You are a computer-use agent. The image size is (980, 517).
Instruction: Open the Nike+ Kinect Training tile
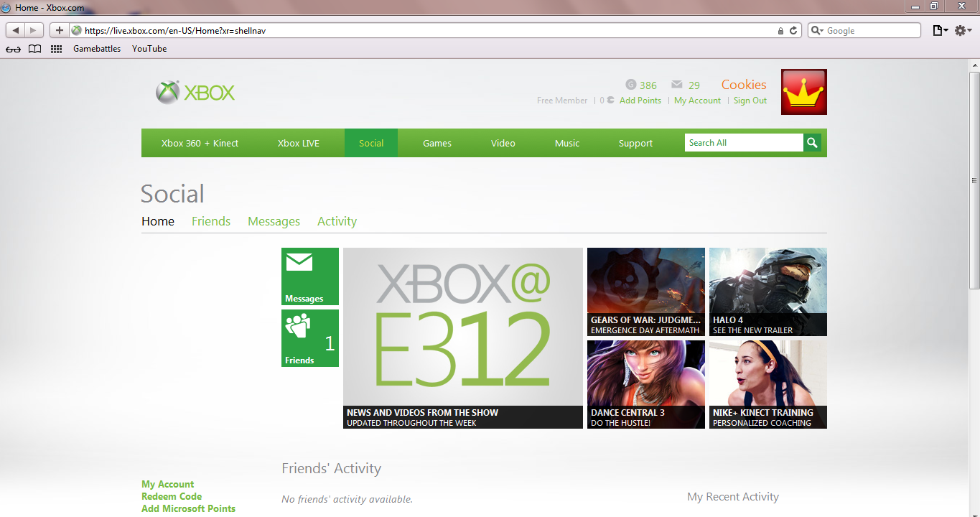pos(768,384)
